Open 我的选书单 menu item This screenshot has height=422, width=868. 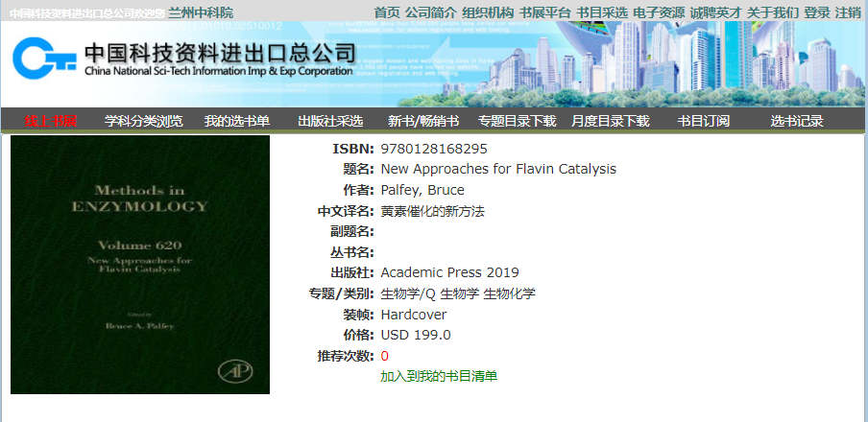(x=237, y=121)
